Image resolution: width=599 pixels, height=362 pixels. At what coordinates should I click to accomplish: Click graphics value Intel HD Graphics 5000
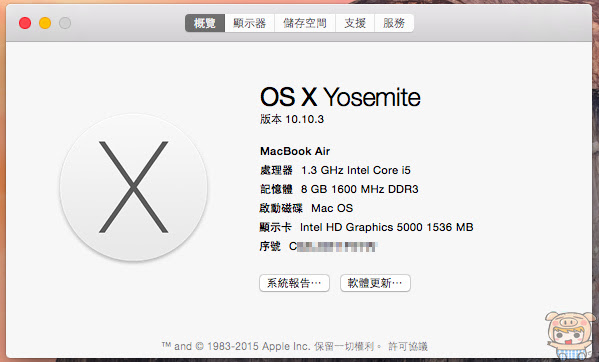361,227
